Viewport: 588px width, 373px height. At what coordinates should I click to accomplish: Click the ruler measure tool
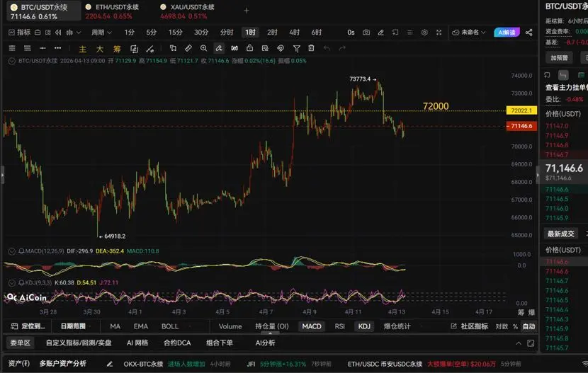tap(188, 48)
